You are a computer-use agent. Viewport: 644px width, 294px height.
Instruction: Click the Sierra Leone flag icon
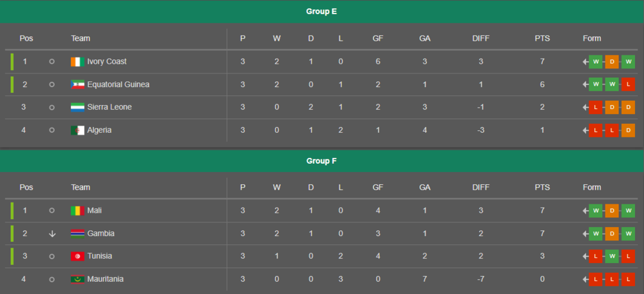(x=77, y=107)
